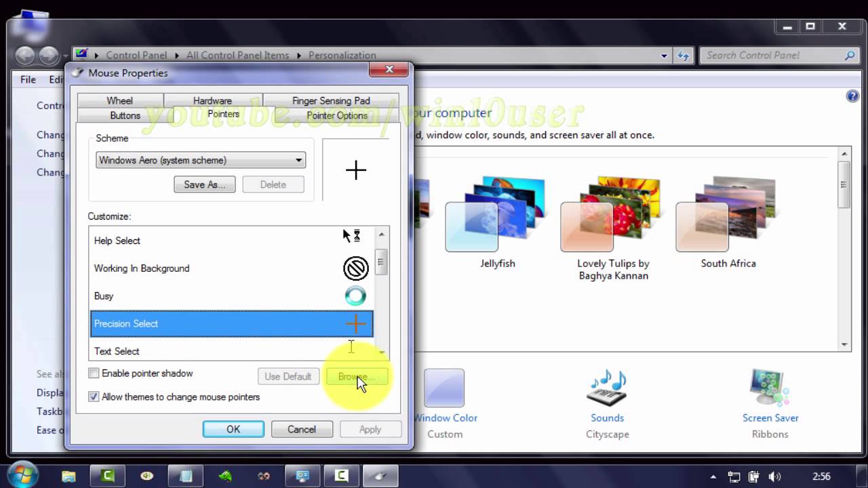The height and width of the screenshot is (488, 868).
Task: Click the Precision Select crosshair icon
Action: [355, 324]
